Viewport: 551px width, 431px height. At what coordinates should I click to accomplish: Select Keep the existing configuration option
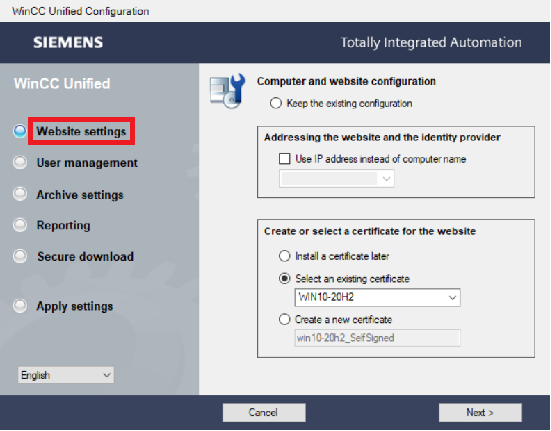click(276, 103)
